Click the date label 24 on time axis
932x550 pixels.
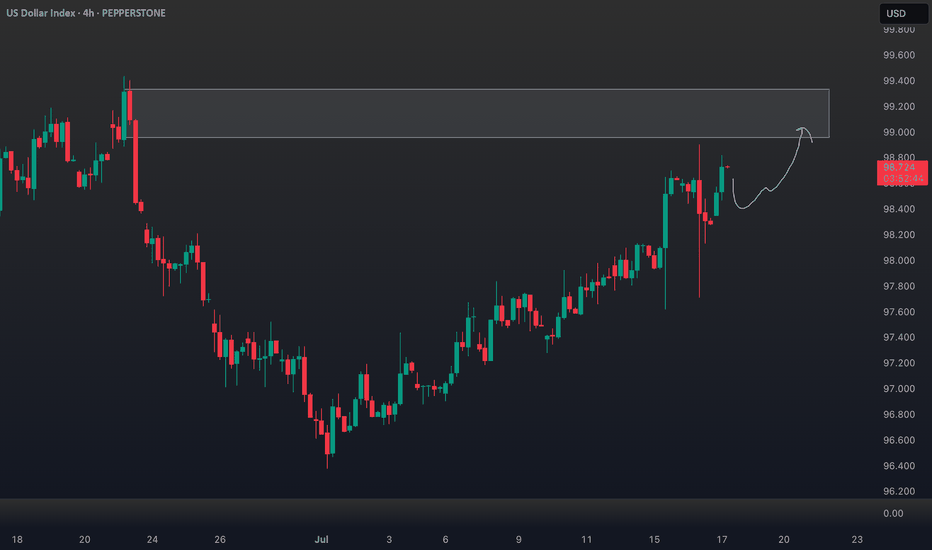tap(152, 539)
